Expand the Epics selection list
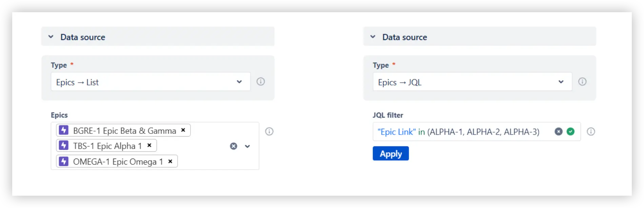 point(247,146)
